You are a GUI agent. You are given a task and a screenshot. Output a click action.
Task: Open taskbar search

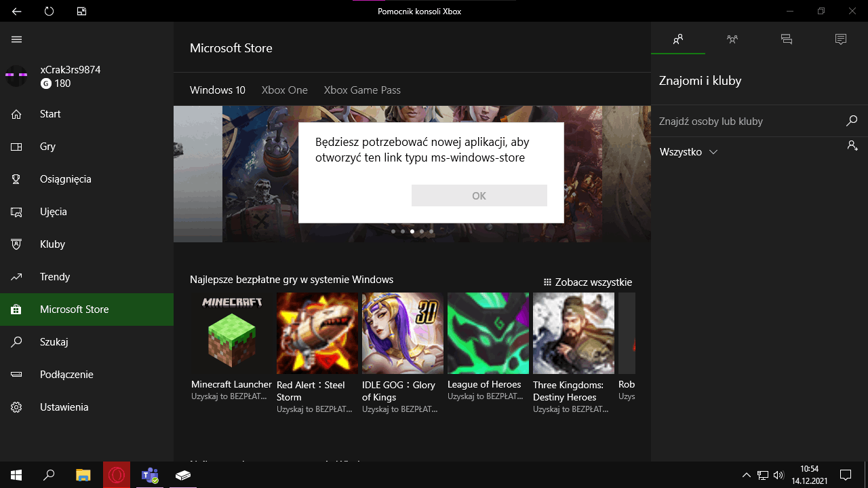[49, 475]
